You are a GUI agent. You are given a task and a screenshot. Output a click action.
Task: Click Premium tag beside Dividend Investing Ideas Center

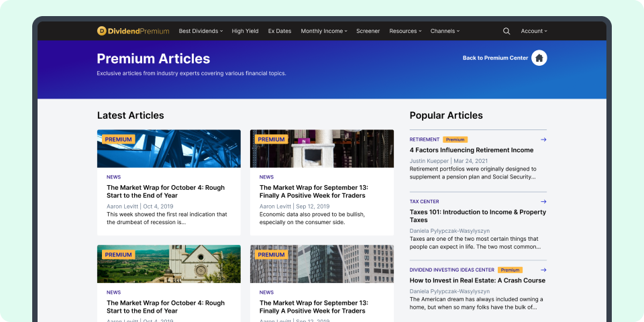pyautogui.click(x=510, y=270)
